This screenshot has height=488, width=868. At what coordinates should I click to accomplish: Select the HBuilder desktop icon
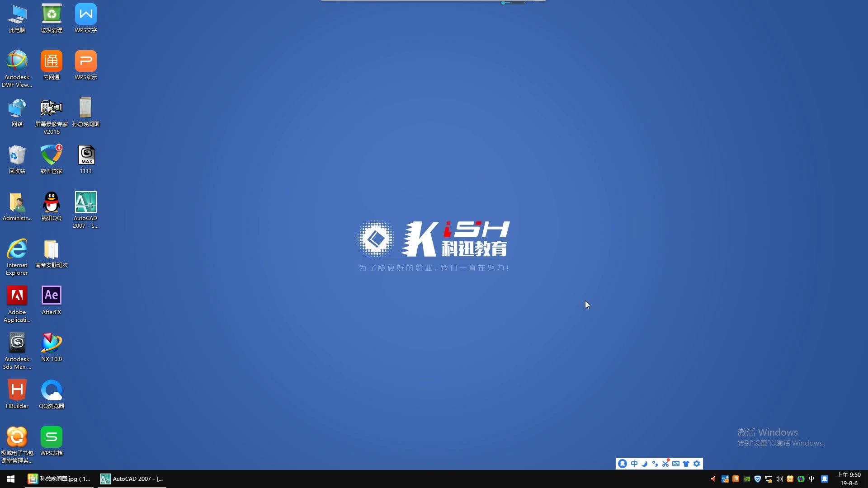pyautogui.click(x=17, y=394)
